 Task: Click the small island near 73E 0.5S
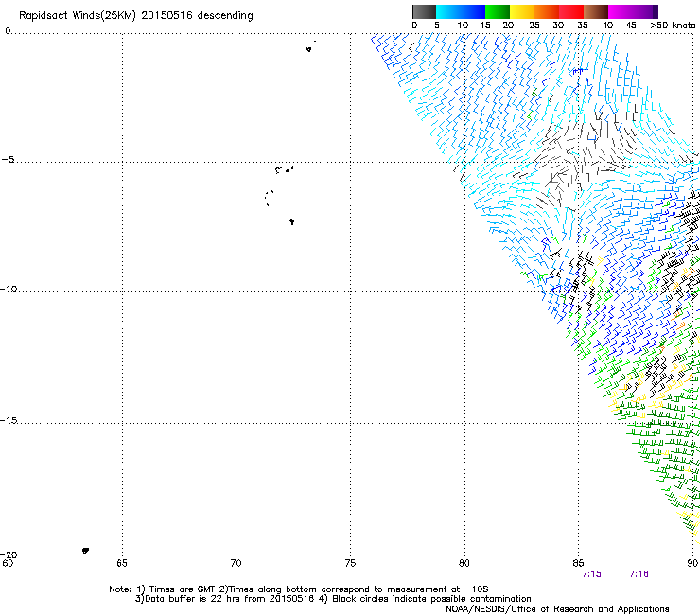click(x=308, y=49)
